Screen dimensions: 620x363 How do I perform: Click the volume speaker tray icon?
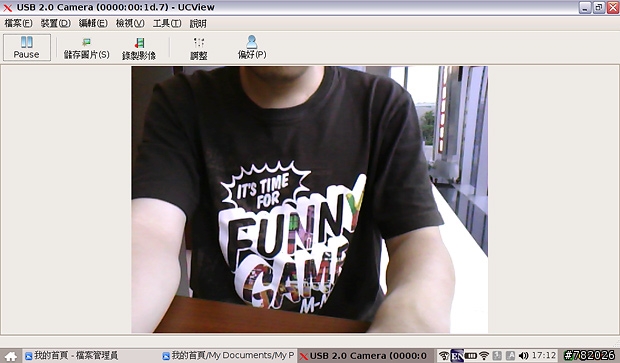[523, 355]
